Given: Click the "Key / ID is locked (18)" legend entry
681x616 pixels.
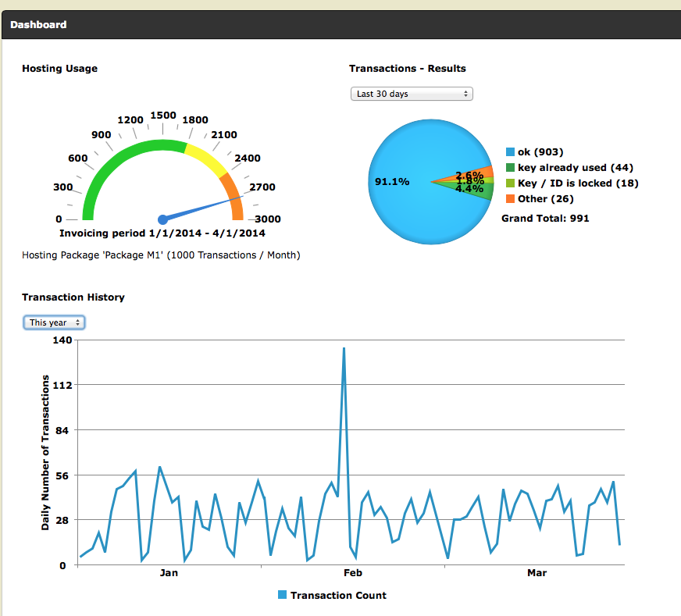Looking at the screenshot, I should click(x=578, y=183).
